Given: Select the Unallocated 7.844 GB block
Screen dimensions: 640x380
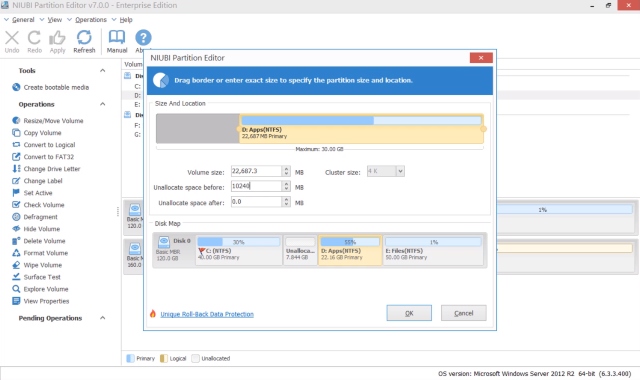Looking at the screenshot, I should (300, 250).
